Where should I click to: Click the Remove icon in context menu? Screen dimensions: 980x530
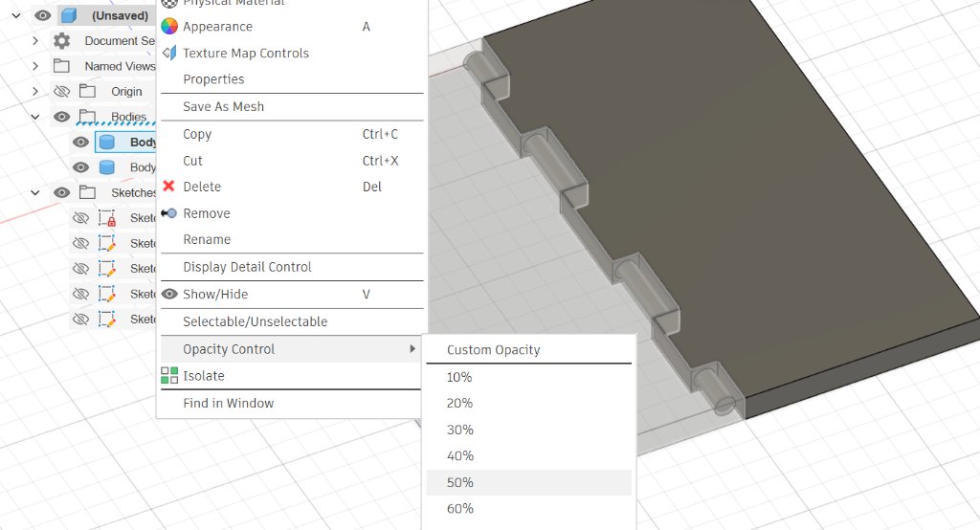pyautogui.click(x=168, y=213)
